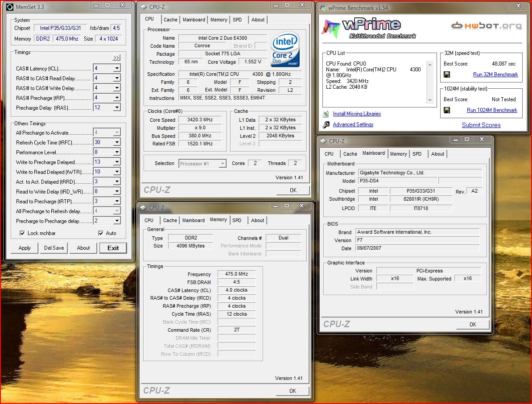This screenshot has width=532, height=404.
Task: Click OK in the Memory tab CPU-Z window
Action: (293, 391)
